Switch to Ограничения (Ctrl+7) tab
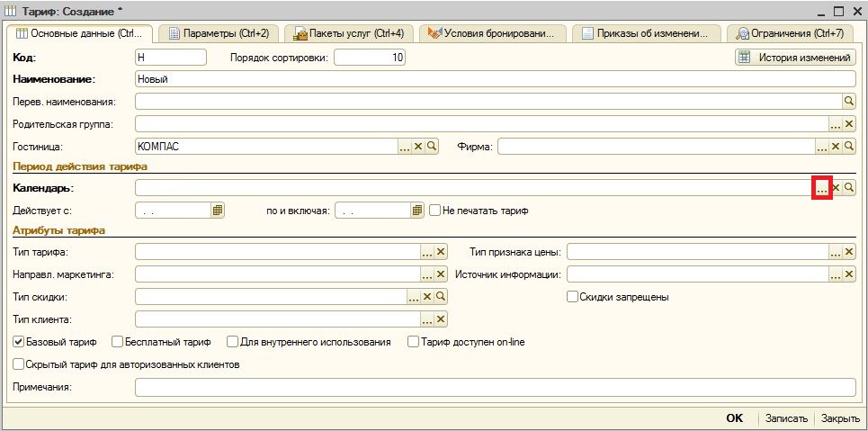This screenshot has height=431, width=868. (790, 33)
